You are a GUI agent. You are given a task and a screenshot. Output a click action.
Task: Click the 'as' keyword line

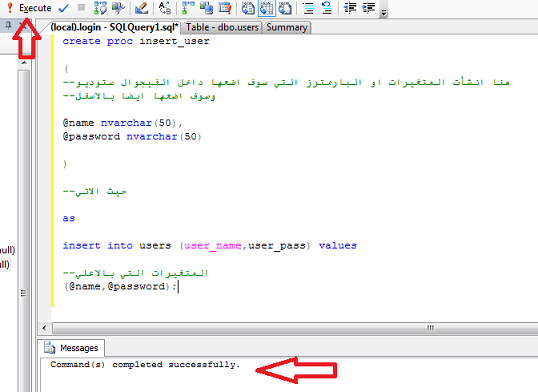click(x=69, y=218)
